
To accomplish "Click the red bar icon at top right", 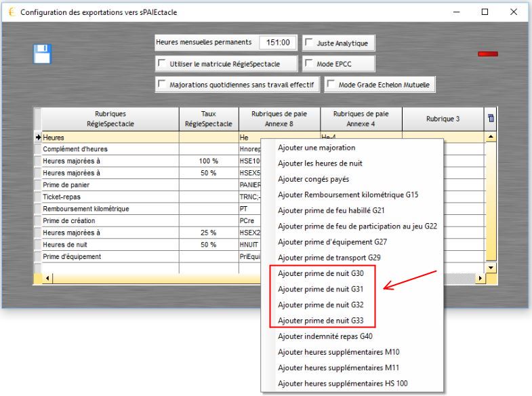I will tap(488, 54).
